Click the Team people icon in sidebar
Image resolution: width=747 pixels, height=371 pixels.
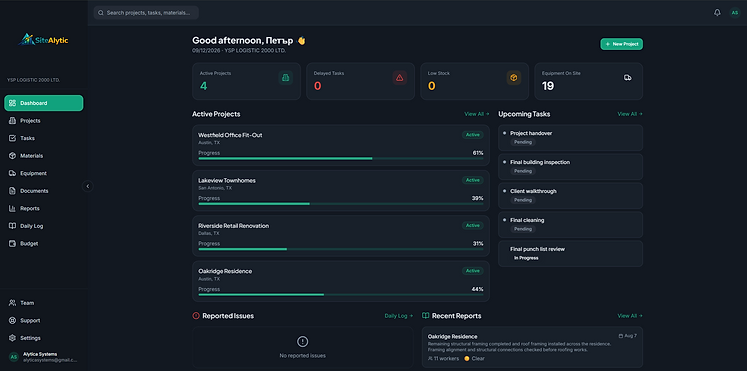click(x=12, y=303)
